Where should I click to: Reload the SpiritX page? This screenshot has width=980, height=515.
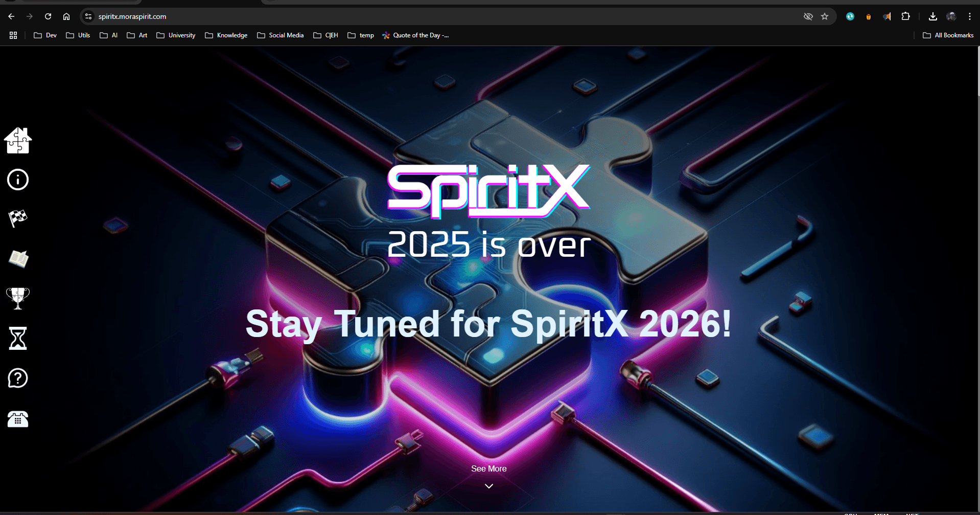pyautogui.click(x=48, y=16)
